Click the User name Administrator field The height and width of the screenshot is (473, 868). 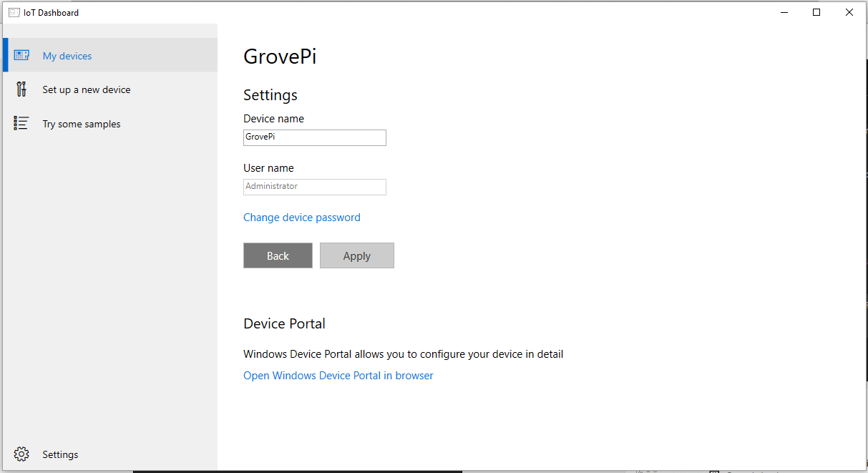315,187
